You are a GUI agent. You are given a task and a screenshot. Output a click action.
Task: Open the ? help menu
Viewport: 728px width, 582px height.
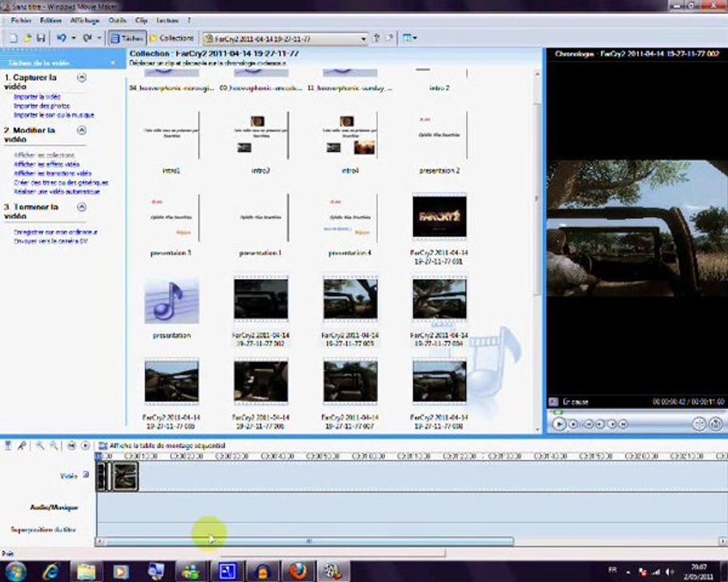189,20
